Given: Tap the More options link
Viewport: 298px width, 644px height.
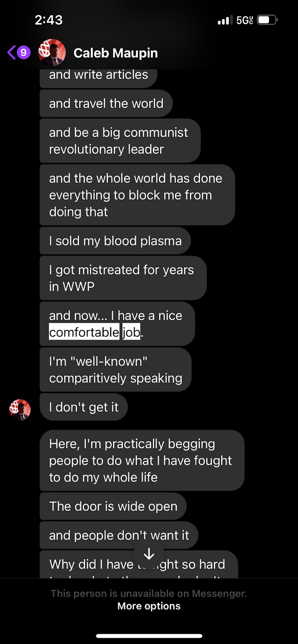Looking at the screenshot, I should point(149,606).
